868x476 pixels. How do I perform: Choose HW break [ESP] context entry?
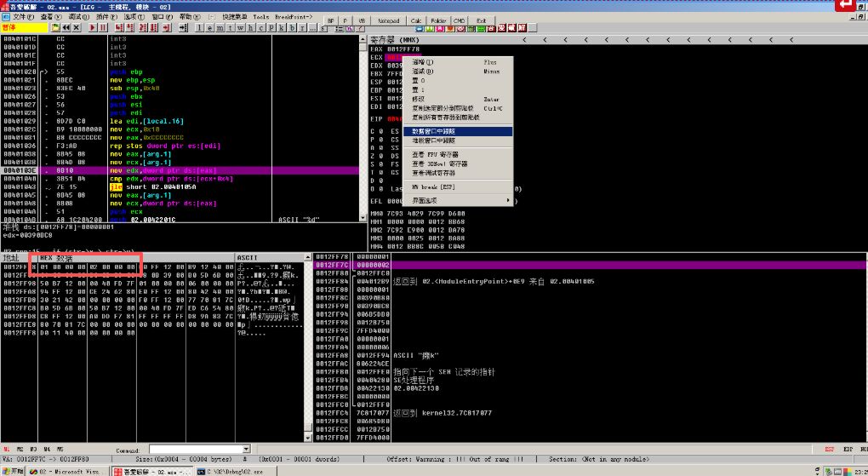457,186
